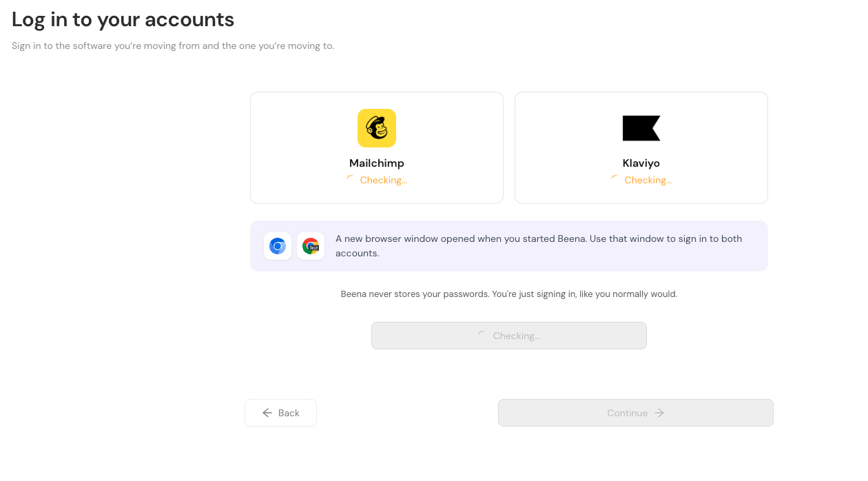Click the Mailchimp card title label
Screen dimensions: 868x481
(376, 163)
